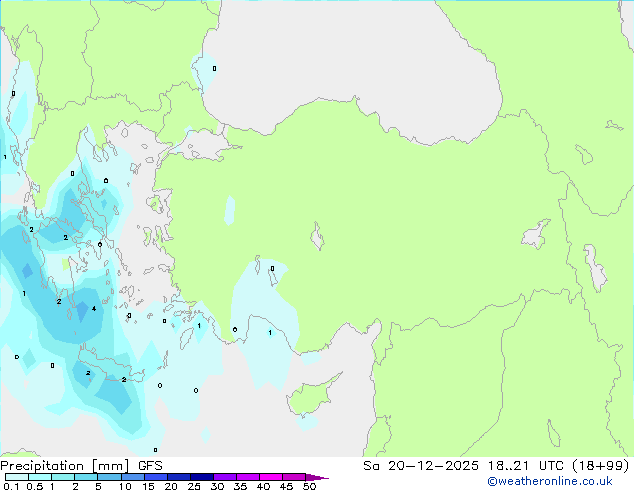This screenshot has width=634, height=490.
Task: Click the '10' legend scale label
Action: 125,486
